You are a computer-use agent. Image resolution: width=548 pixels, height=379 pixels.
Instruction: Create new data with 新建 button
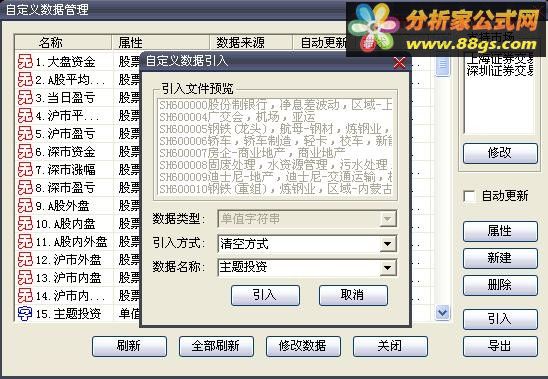click(x=500, y=258)
